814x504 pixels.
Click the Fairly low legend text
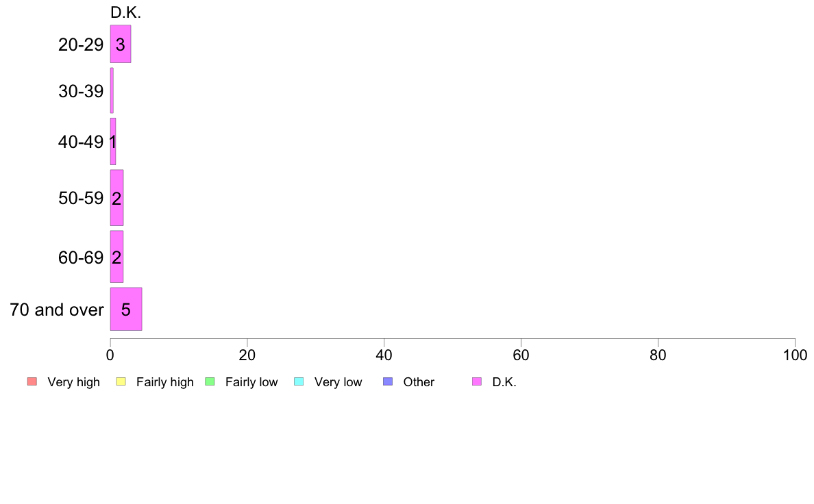click(251, 382)
